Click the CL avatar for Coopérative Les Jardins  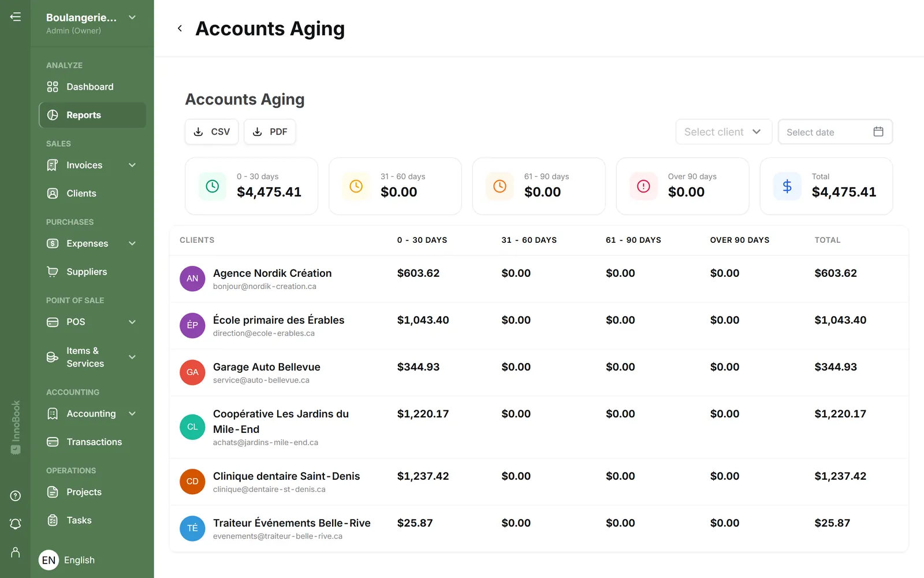(192, 427)
